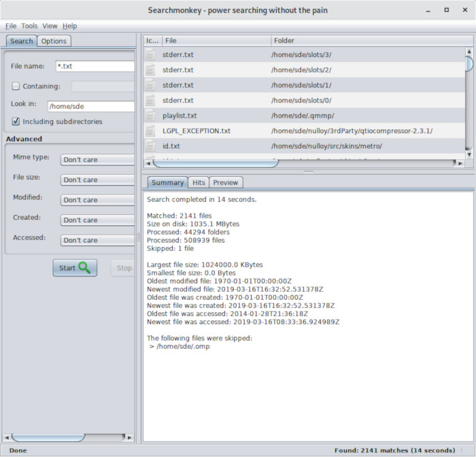Enable the Containing checkbox
Viewport: 476px width, 457px height.
click(x=16, y=86)
